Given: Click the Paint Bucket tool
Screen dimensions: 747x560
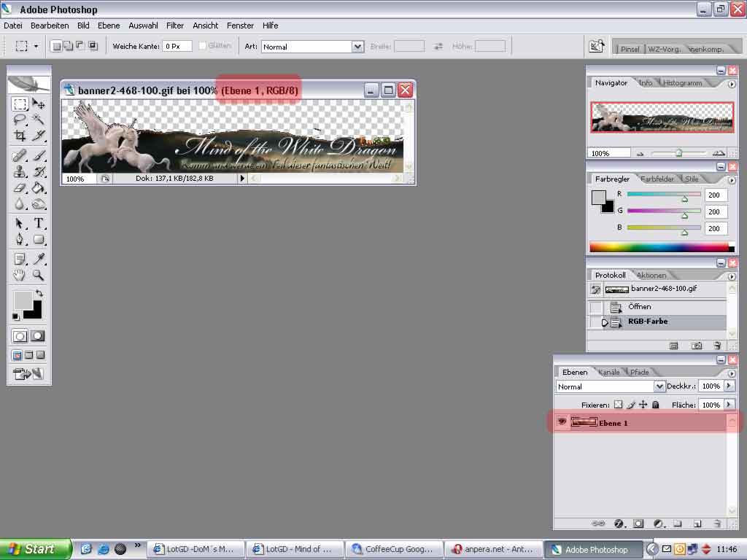Looking at the screenshot, I should (38, 187).
